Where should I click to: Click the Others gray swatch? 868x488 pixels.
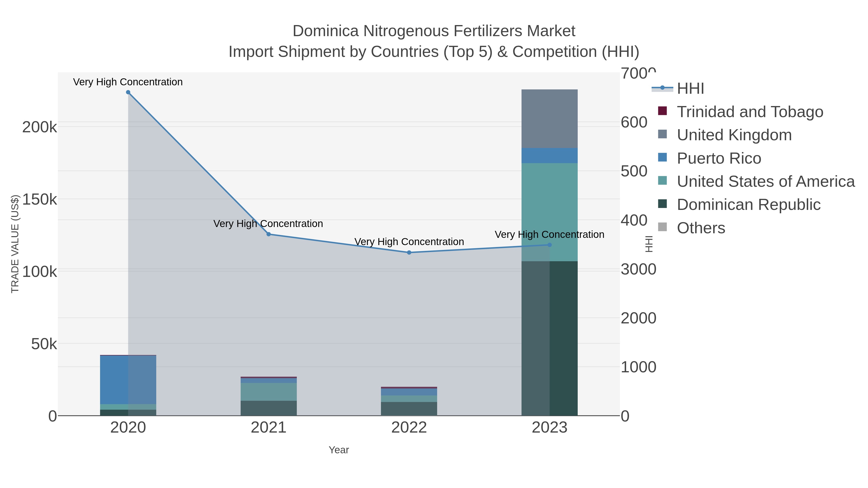pos(663,227)
